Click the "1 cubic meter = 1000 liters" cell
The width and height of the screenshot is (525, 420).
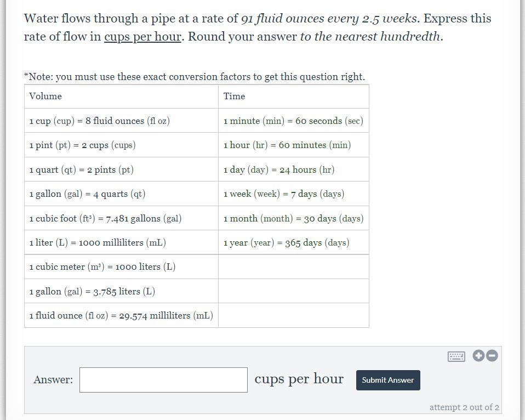pyautogui.click(x=102, y=267)
